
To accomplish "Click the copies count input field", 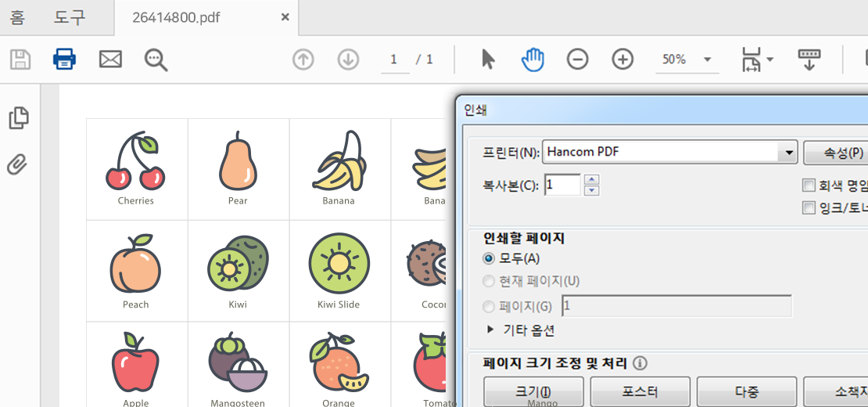I will click(562, 185).
